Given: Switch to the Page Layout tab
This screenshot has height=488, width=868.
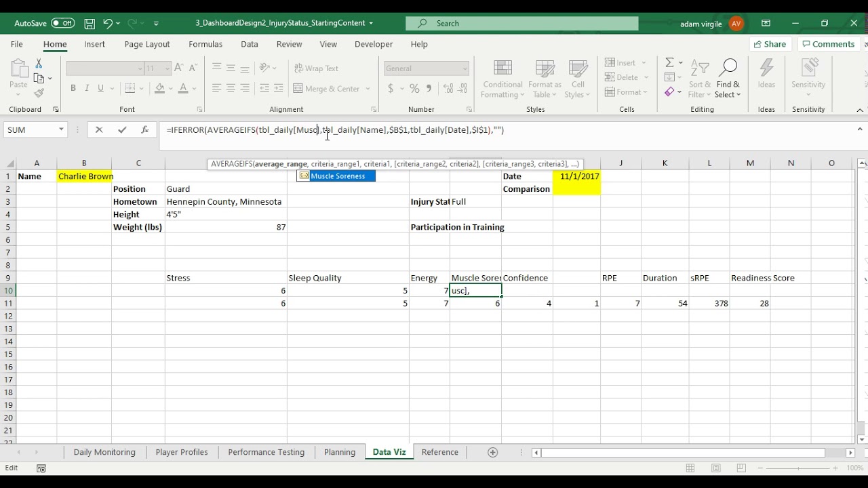Looking at the screenshot, I should (x=147, y=44).
